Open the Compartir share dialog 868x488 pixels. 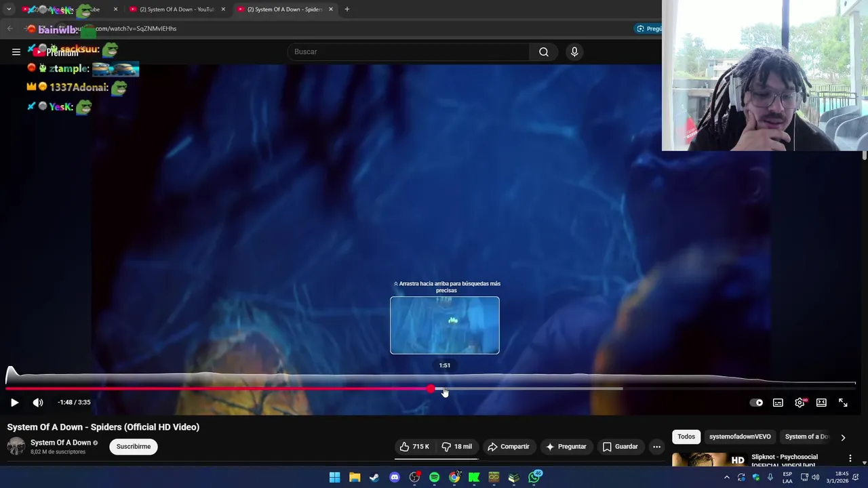pyautogui.click(x=509, y=447)
